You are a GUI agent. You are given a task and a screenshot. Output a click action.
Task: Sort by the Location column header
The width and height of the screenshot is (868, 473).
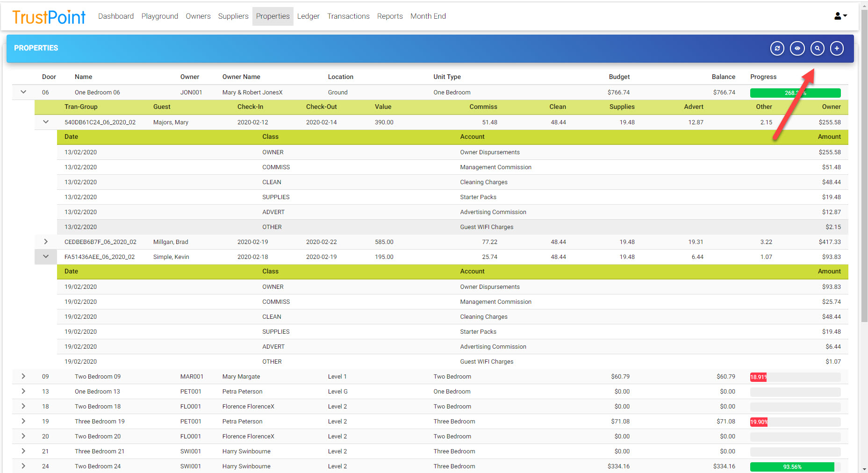click(340, 77)
